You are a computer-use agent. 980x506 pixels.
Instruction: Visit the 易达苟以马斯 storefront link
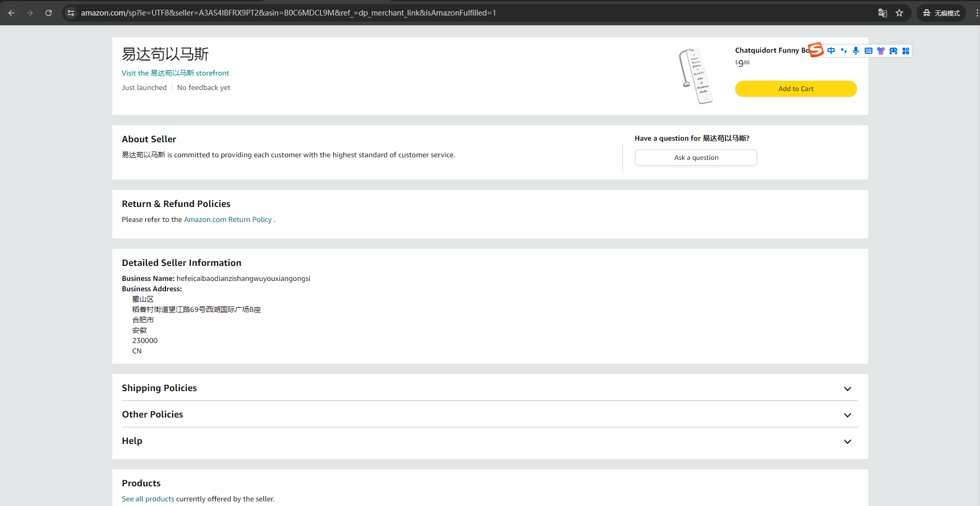175,73
